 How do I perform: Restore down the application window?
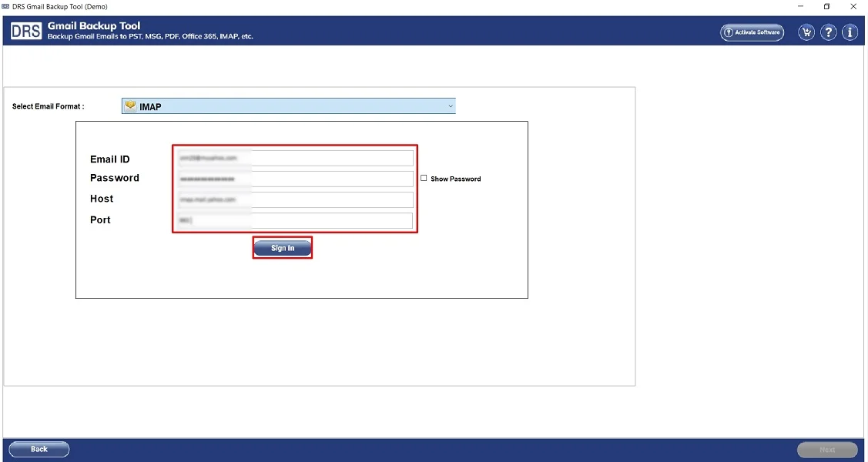[826, 6]
